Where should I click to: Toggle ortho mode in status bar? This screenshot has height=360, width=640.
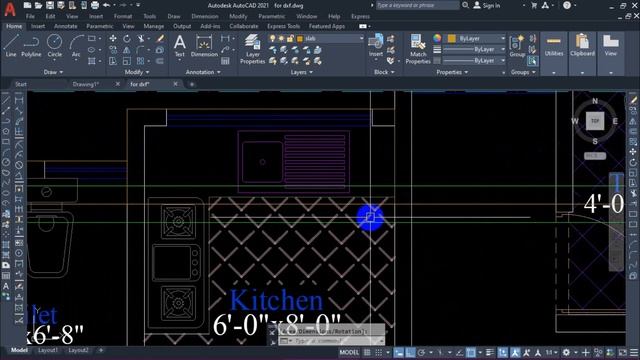[x=410, y=352]
